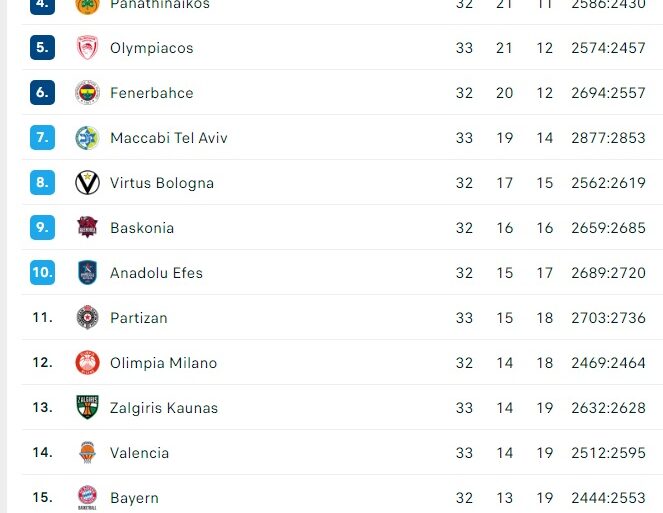This screenshot has width=663, height=513.
Task: Click the Valencia team crest
Action: click(88, 453)
